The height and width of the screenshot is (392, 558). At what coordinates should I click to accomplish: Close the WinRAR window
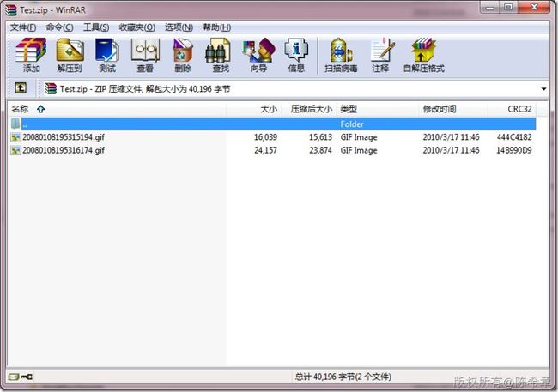pos(534,7)
